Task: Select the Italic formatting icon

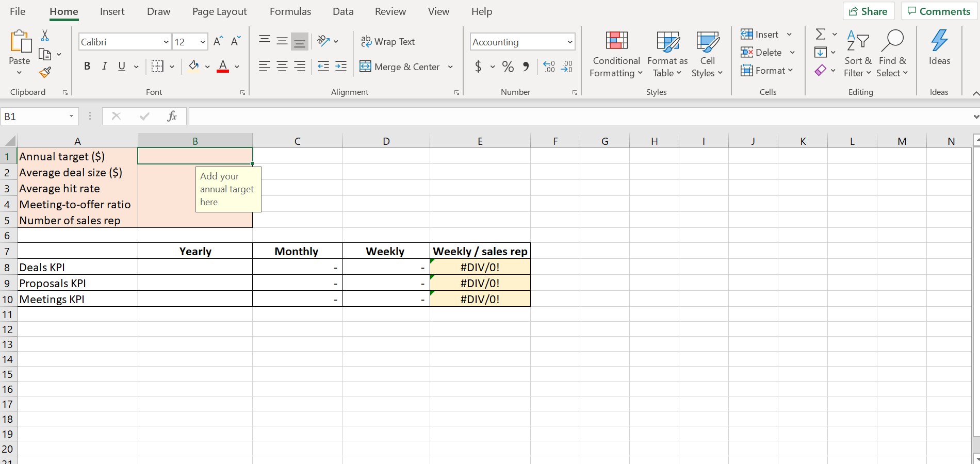Action: (104, 66)
